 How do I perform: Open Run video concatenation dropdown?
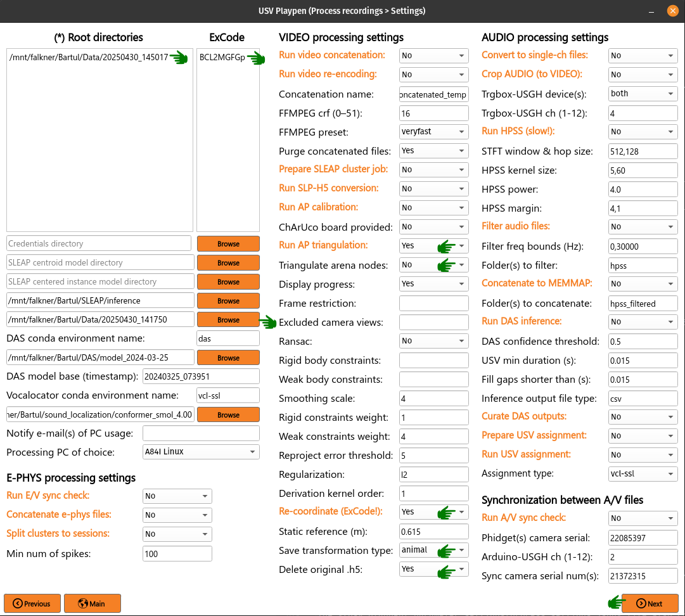pyautogui.click(x=433, y=56)
